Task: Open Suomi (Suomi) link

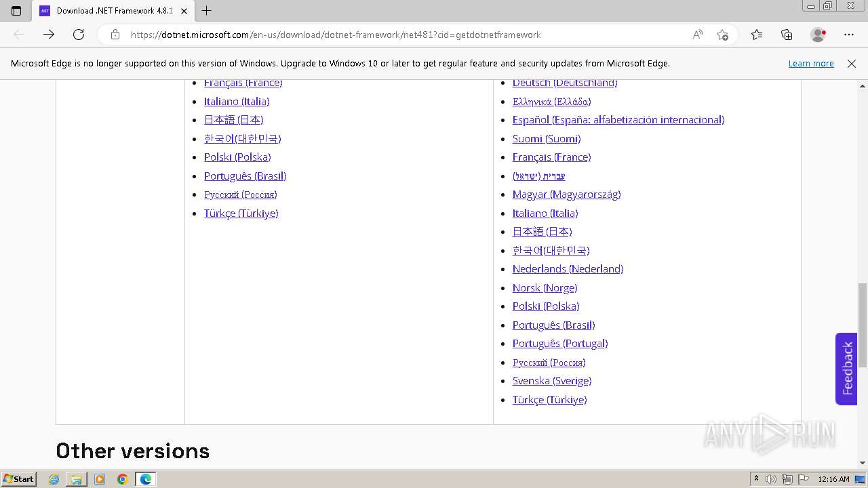Action: coord(547,138)
